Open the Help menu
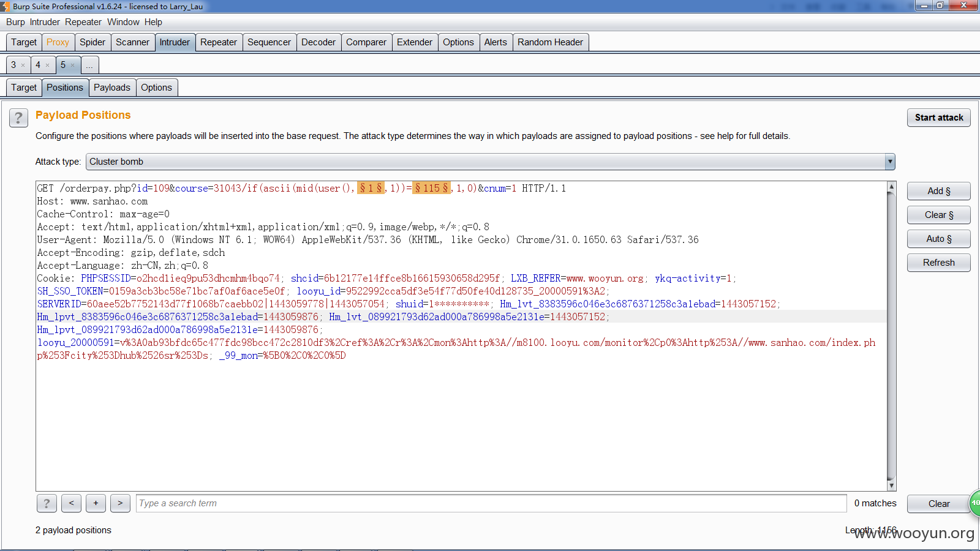Viewport: 980px width, 551px height. coord(153,22)
